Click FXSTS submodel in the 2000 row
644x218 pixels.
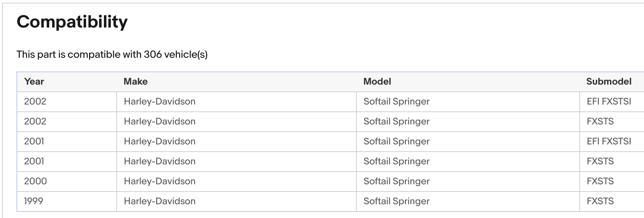point(600,181)
